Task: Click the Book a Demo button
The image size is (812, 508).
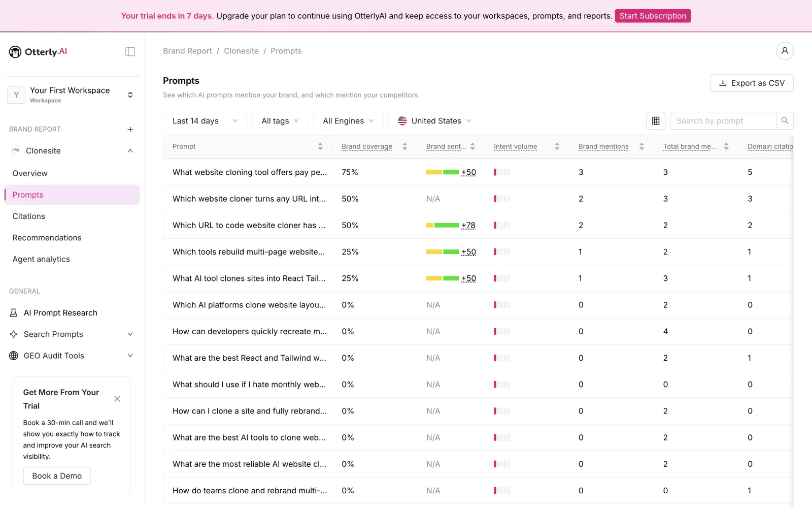Action: coord(57,476)
